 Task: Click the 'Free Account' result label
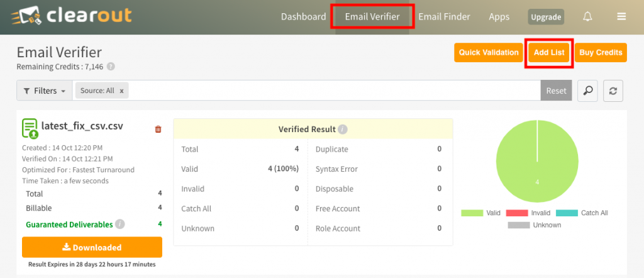pyautogui.click(x=338, y=209)
